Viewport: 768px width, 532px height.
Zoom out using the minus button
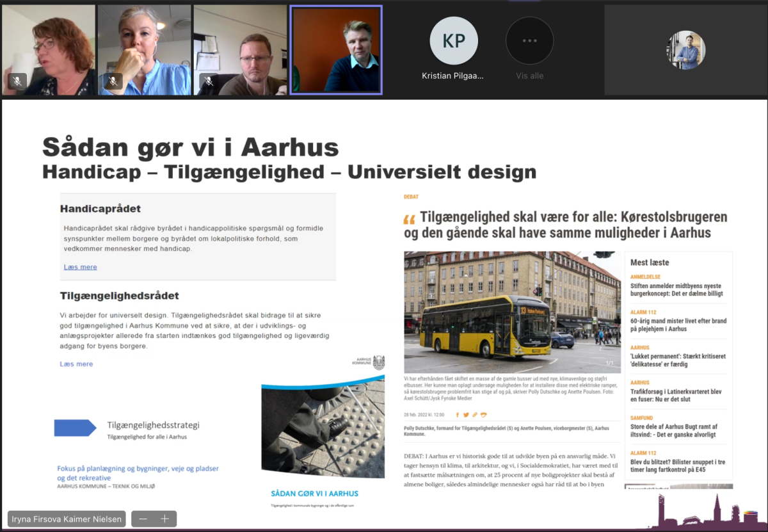pyautogui.click(x=143, y=519)
